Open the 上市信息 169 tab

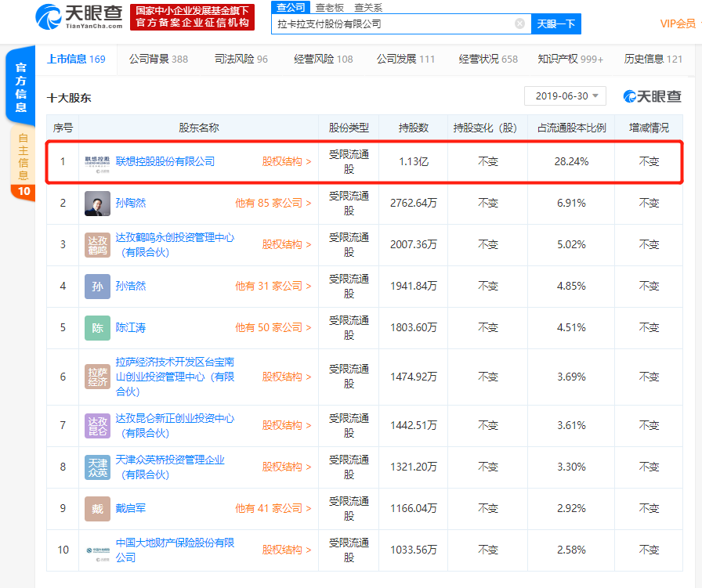click(x=76, y=59)
